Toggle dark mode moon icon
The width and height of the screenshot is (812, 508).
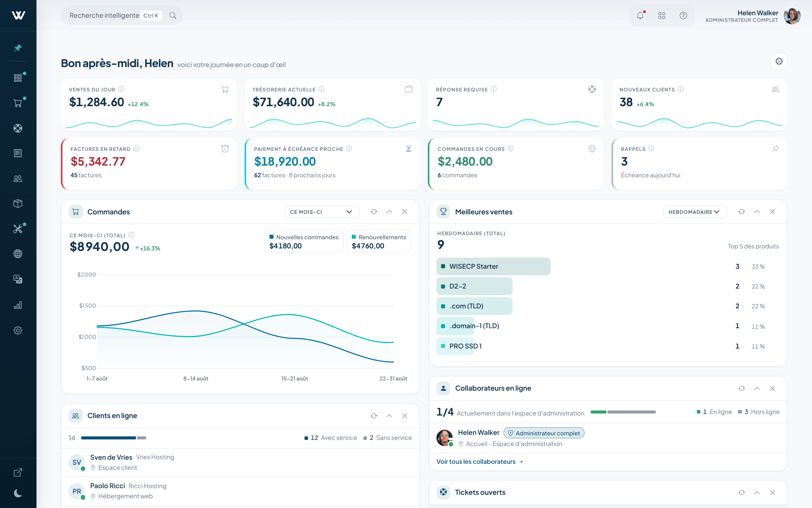click(x=18, y=493)
